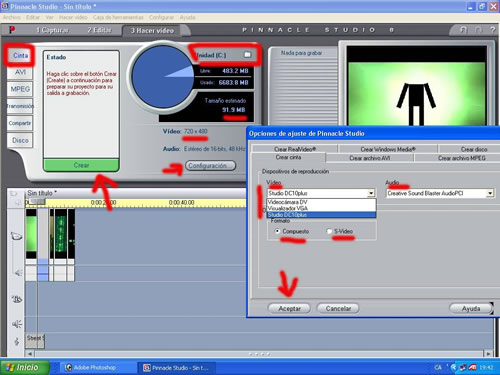Open the Vídeo device dropdown arrow
The height and width of the screenshot is (375, 500).
(371, 193)
